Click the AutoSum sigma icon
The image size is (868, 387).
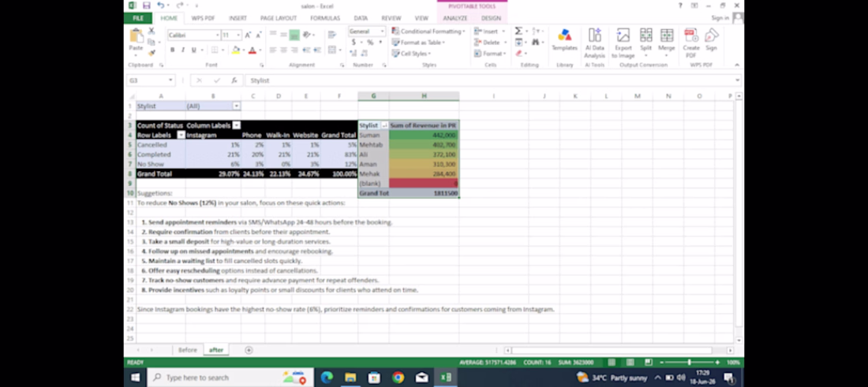click(518, 31)
